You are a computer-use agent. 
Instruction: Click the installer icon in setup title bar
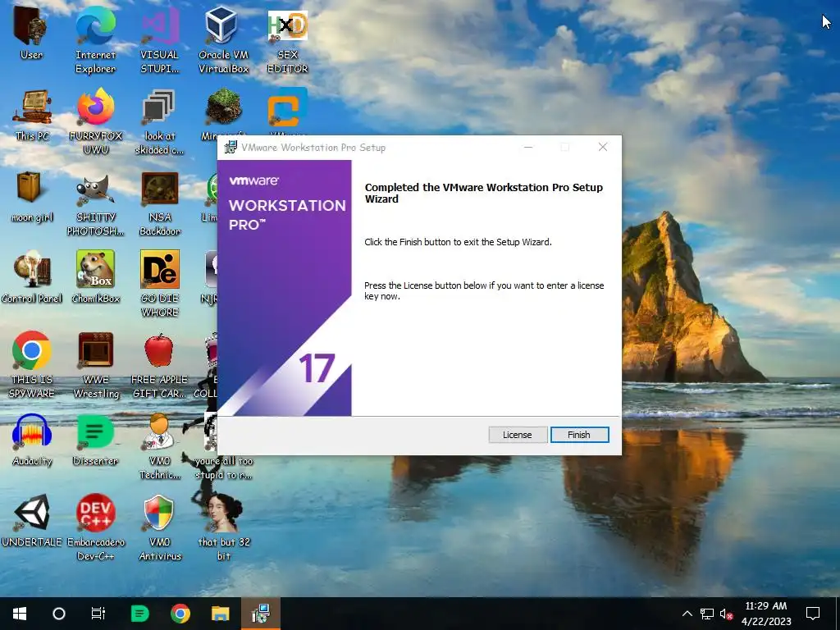(x=231, y=148)
